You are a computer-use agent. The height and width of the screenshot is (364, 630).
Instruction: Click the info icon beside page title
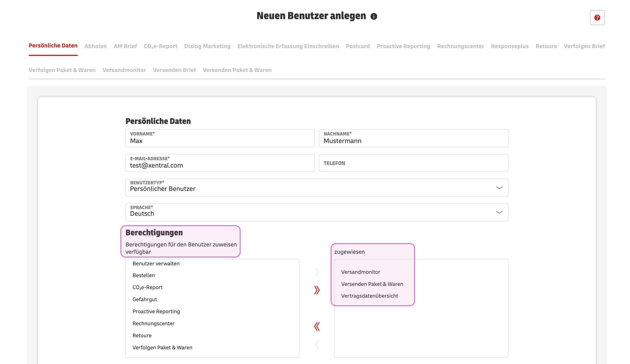click(x=374, y=17)
